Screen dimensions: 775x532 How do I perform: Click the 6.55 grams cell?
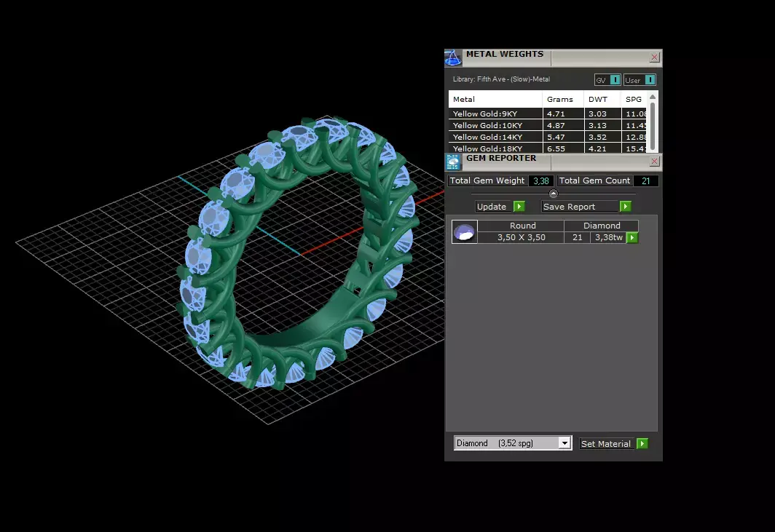(x=563, y=148)
